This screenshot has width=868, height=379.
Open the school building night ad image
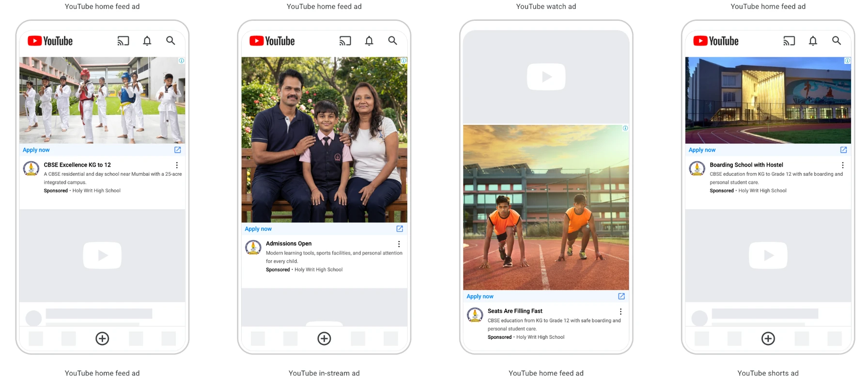(x=768, y=100)
